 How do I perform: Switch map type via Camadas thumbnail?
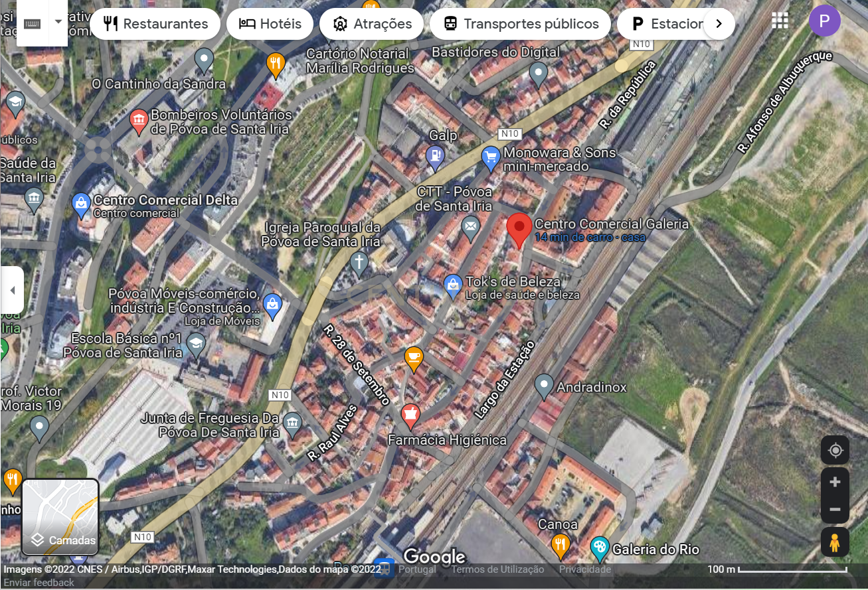(60, 517)
